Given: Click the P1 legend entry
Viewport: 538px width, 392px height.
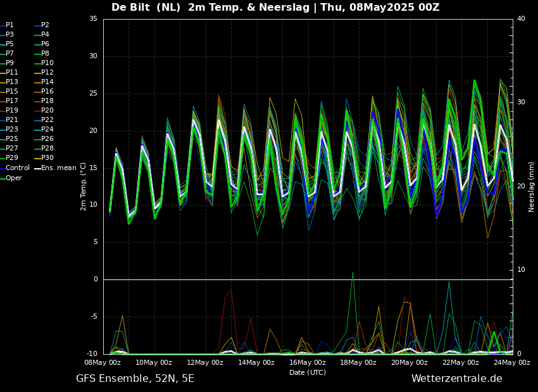Looking at the screenshot, I should click(9, 25).
